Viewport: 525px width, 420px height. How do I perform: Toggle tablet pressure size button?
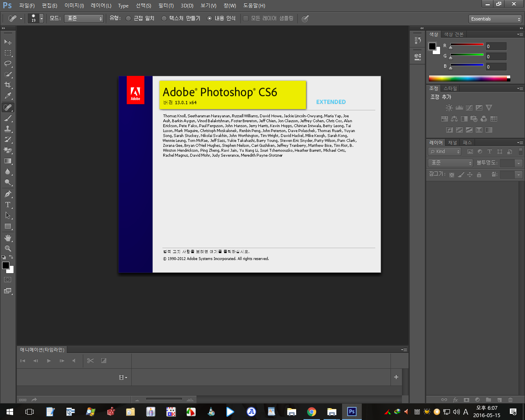[x=305, y=18]
